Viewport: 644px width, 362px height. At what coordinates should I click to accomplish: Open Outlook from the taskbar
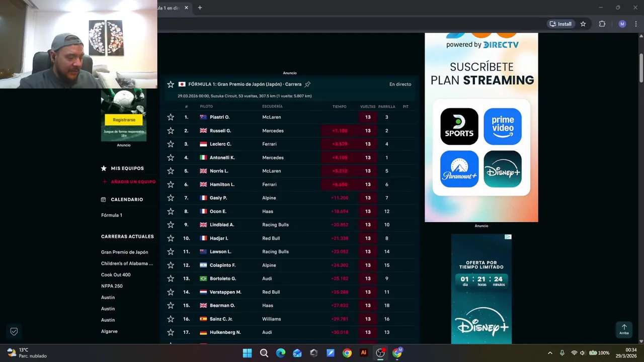coord(297,353)
